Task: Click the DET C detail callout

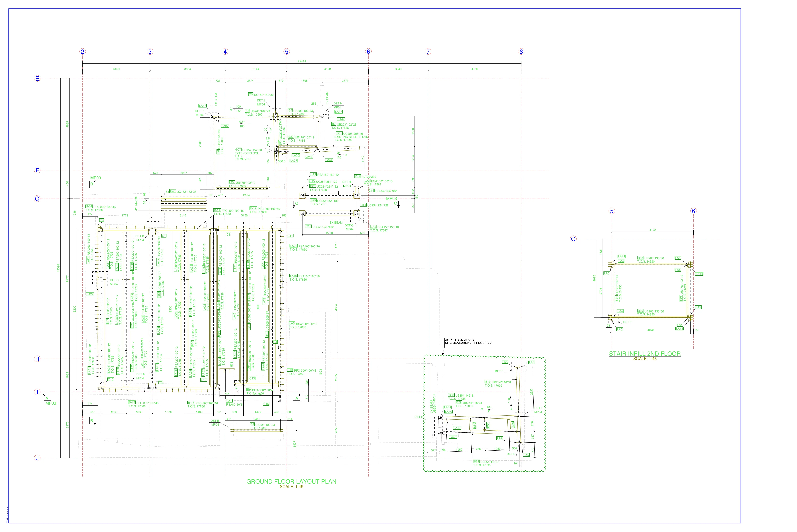Action: tap(114, 280)
